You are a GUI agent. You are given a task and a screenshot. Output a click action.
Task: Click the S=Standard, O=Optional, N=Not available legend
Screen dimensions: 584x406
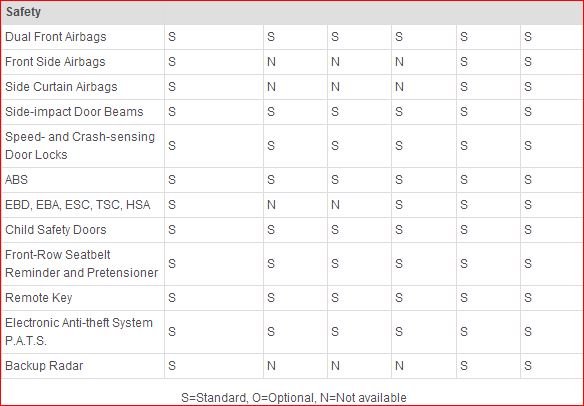click(294, 398)
